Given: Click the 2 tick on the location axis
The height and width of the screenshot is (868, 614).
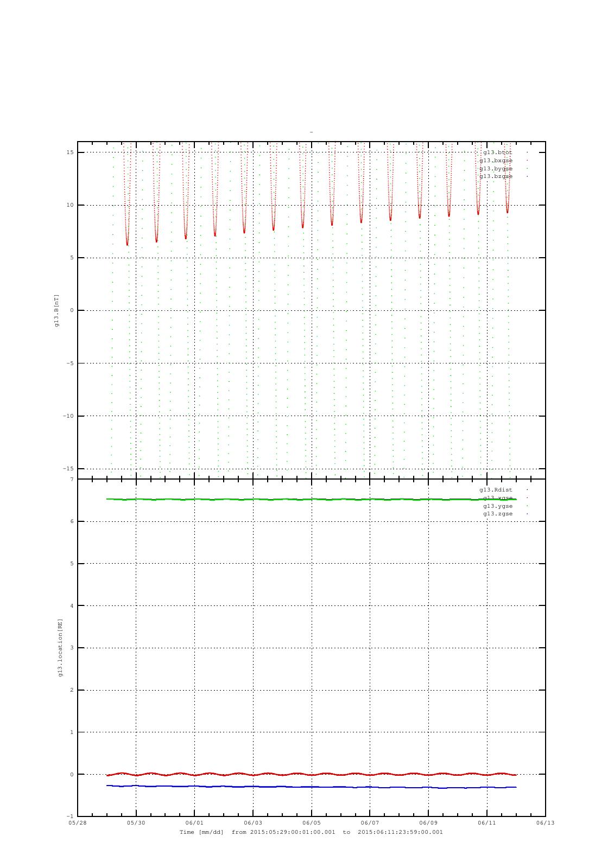Looking at the screenshot, I should click(72, 690).
